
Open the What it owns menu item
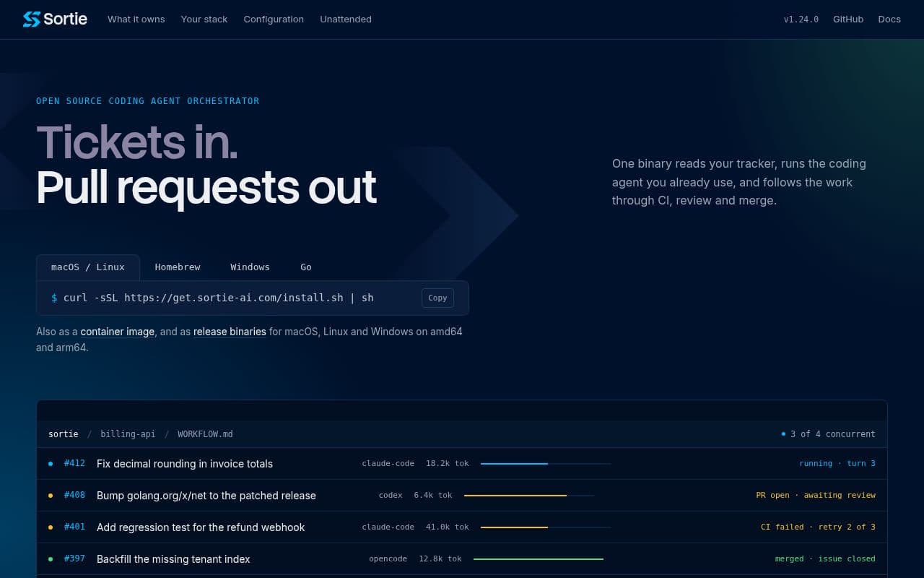pos(136,20)
